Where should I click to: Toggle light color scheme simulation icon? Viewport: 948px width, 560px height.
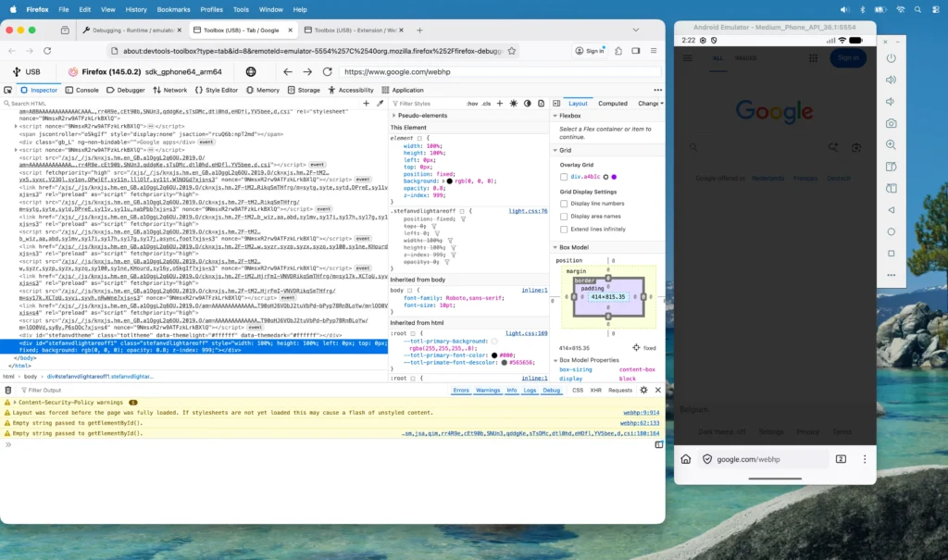[x=513, y=104]
